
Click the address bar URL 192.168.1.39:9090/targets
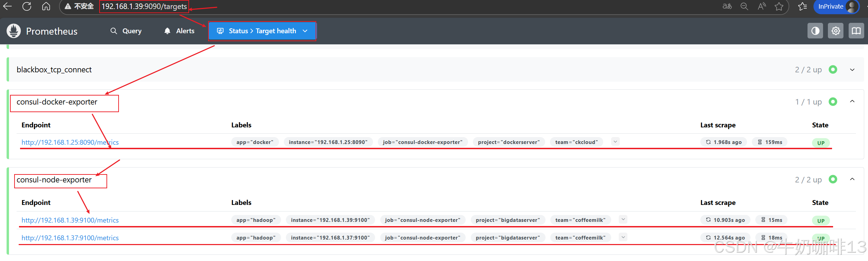click(x=144, y=7)
